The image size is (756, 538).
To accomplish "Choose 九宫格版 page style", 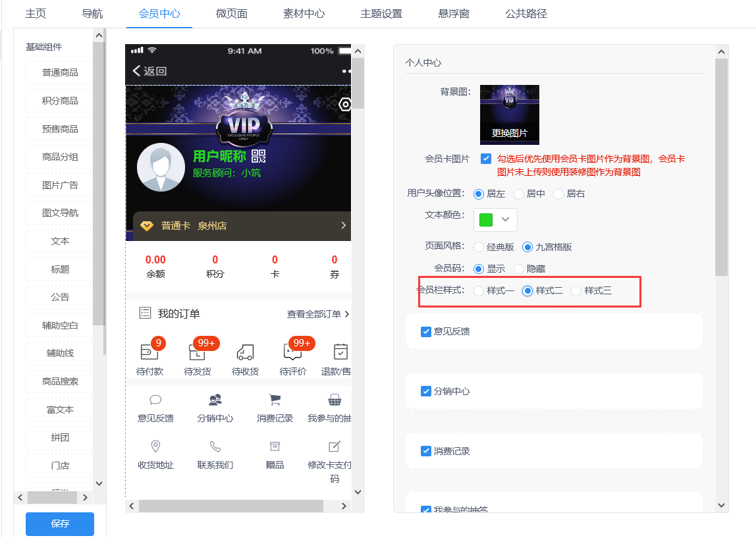I will (x=527, y=247).
